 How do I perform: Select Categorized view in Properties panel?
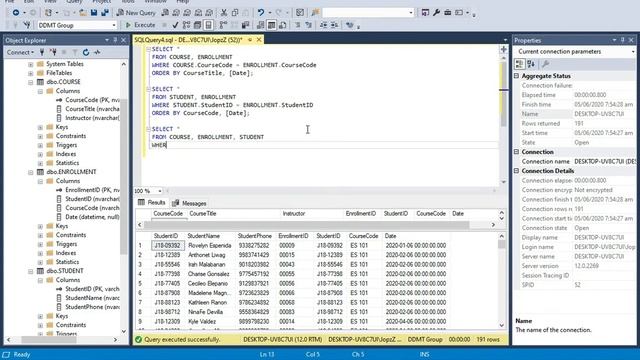520,64
